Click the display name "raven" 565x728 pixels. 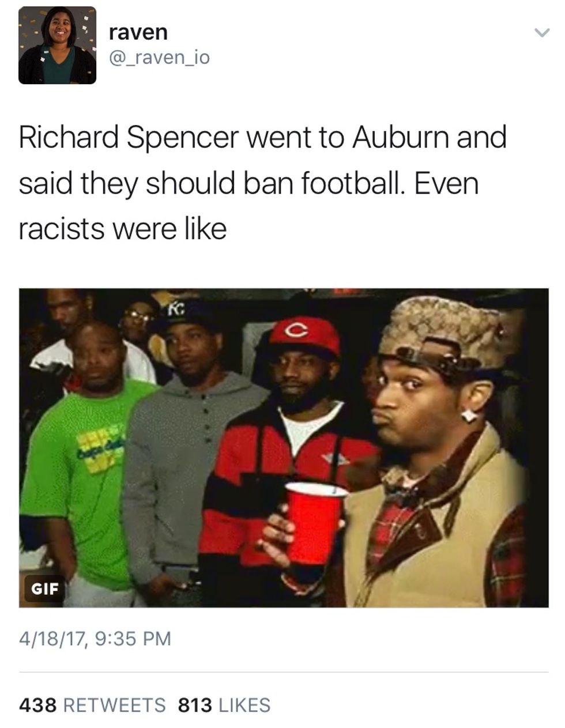(138, 32)
